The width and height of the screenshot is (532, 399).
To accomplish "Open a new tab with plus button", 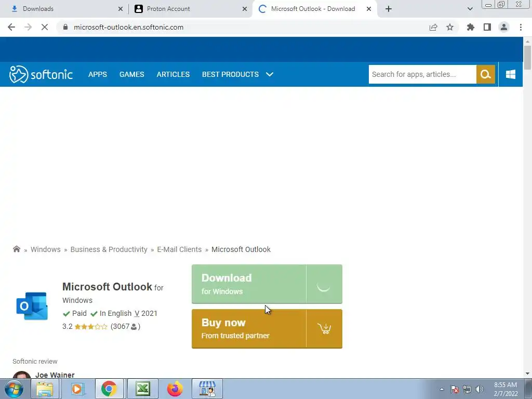I will [x=389, y=9].
